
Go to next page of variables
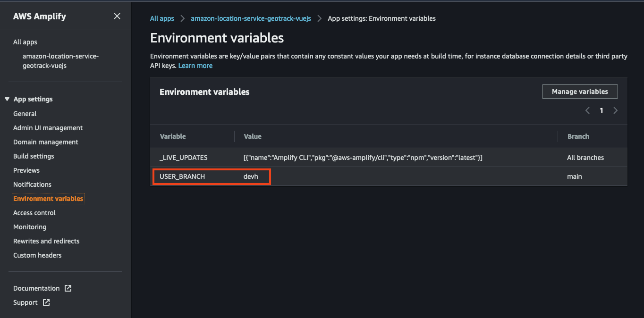pyautogui.click(x=615, y=110)
